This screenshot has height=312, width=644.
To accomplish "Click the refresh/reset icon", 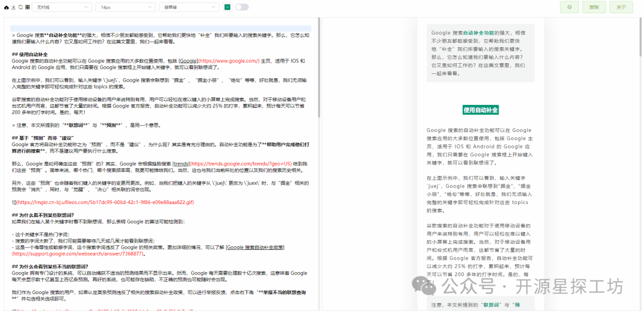I will (x=20, y=7).
